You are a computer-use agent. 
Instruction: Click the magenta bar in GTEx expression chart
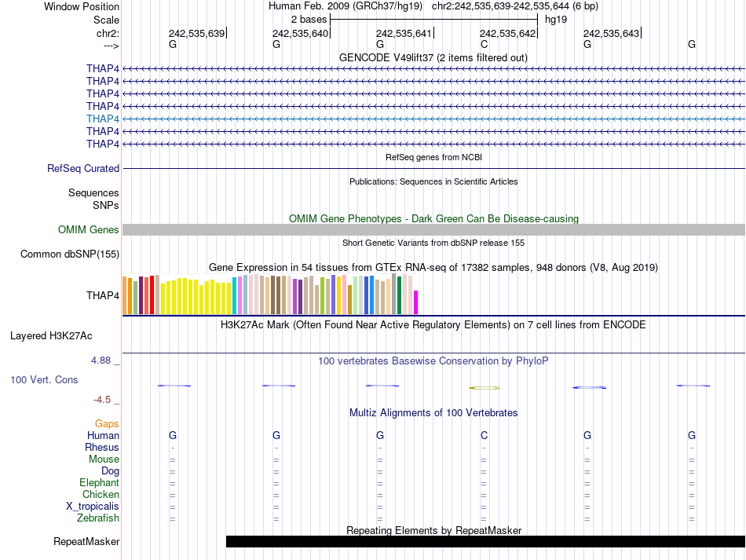coord(416,302)
